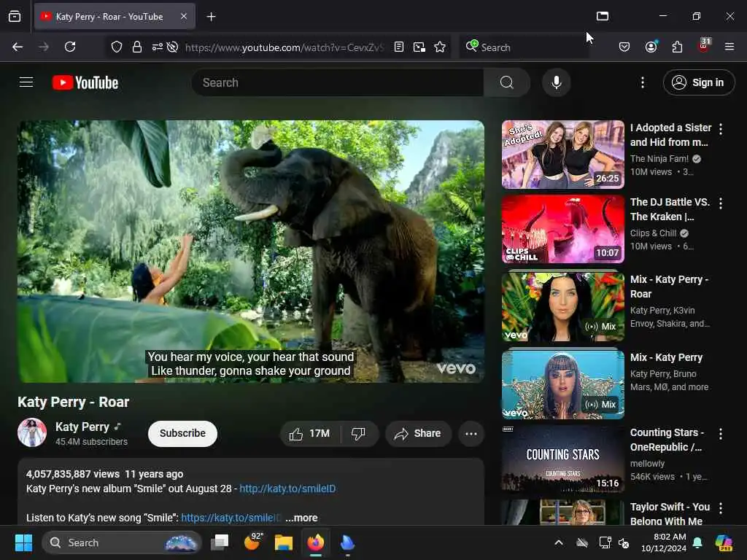This screenshot has height=560, width=747.
Task: Open Mix - Katy Perry - Roar thumbnail
Action: (x=562, y=307)
